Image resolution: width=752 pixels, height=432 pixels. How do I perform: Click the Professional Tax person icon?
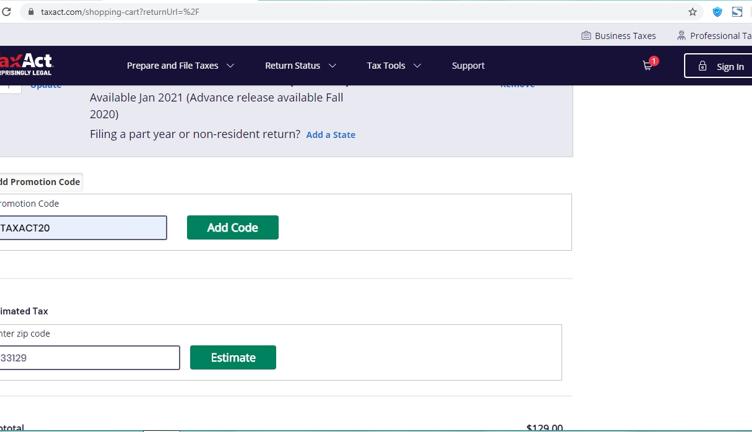coord(681,35)
